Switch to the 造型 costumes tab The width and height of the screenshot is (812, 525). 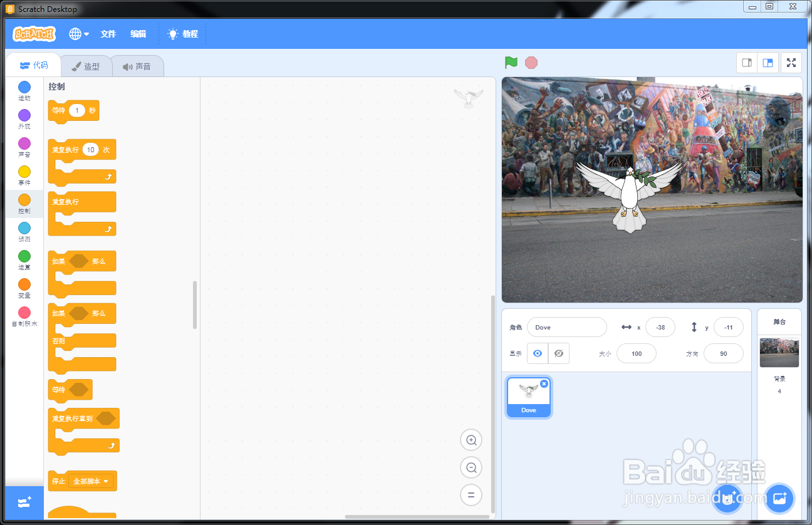[x=86, y=66]
